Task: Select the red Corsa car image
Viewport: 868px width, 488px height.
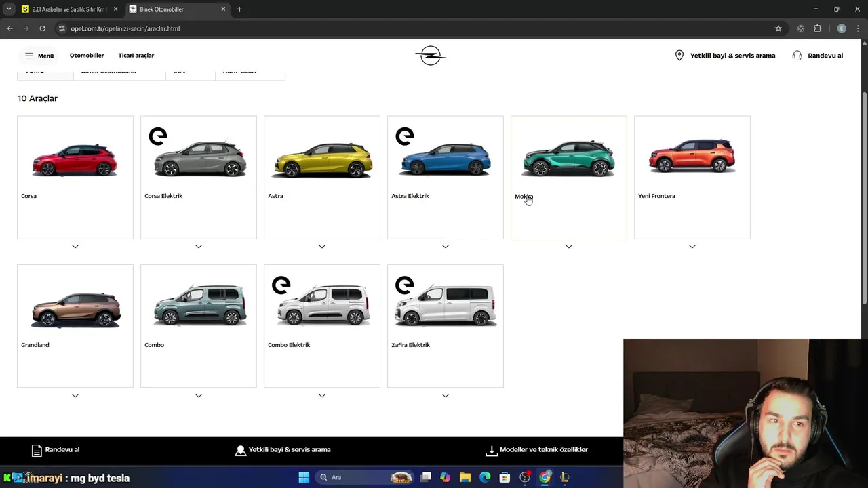Action: pyautogui.click(x=75, y=160)
